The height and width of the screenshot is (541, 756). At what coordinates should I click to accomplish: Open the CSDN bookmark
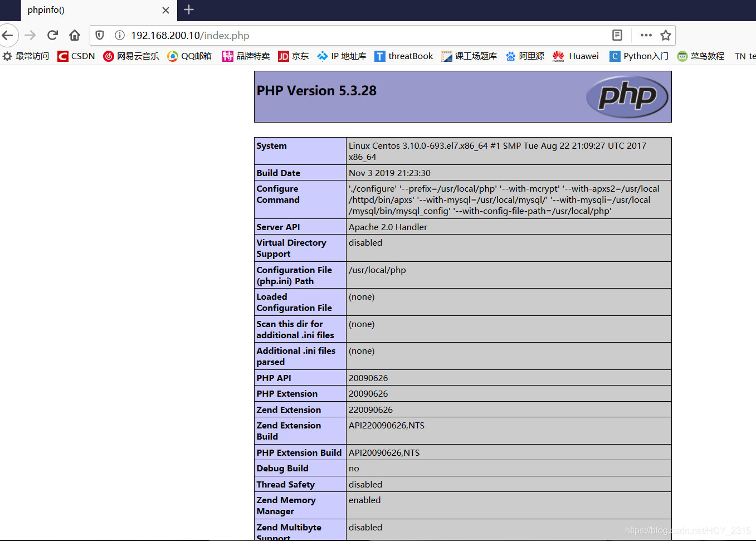point(76,56)
